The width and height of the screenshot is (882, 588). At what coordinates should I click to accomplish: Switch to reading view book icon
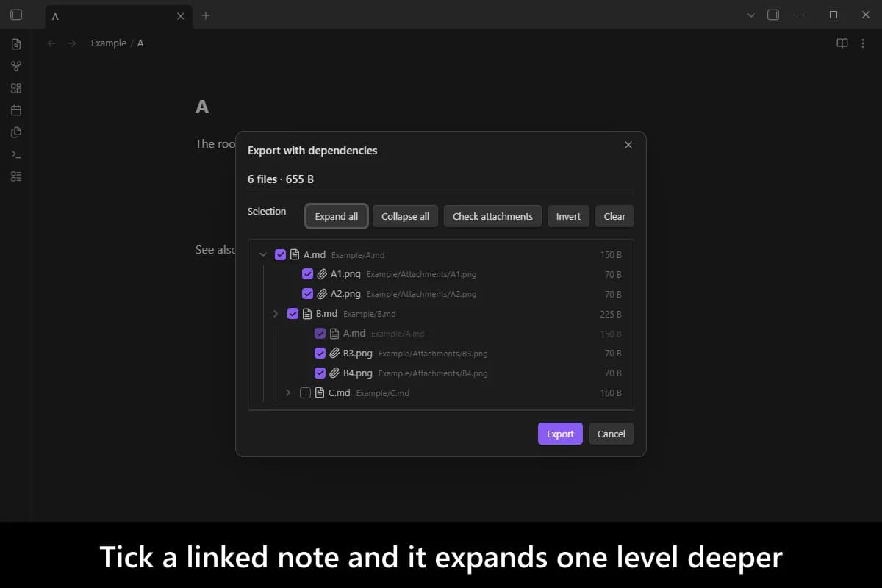coord(842,43)
